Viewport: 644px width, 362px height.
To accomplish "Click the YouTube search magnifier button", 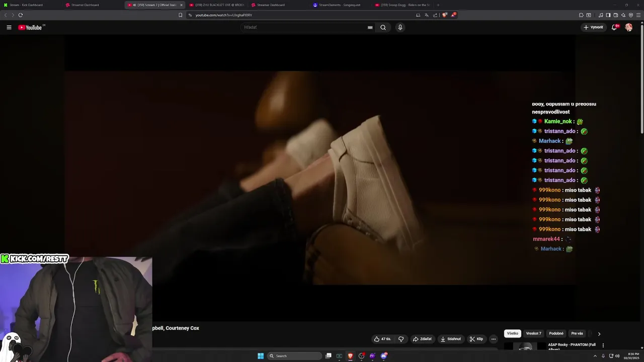I will pyautogui.click(x=383, y=27).
